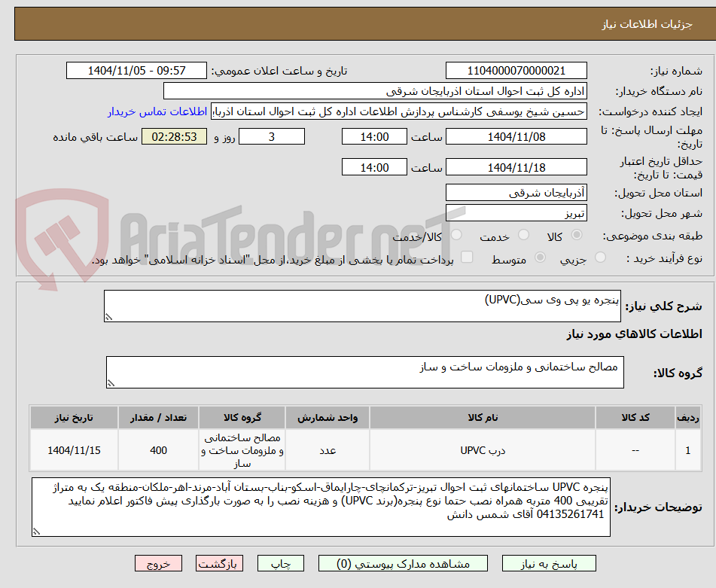Click the تاریخ نیاز column header

(x=74, y=417)
